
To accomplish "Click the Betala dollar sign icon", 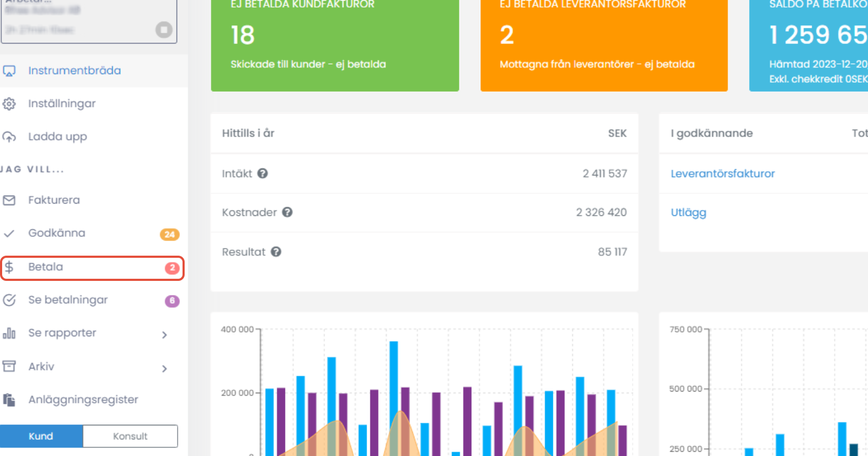I will (x=9, y=267).
